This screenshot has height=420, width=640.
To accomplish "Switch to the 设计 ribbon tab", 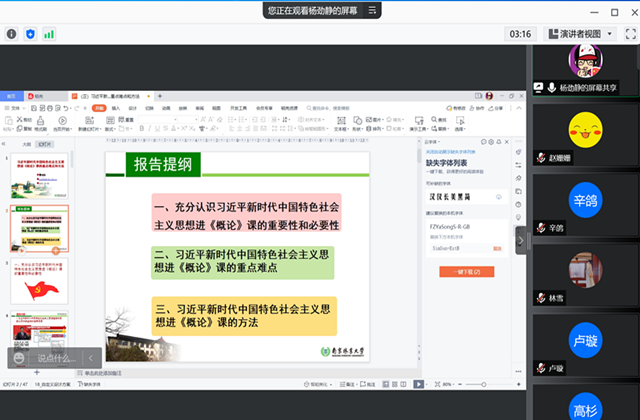I will click(x=132, y=108).
